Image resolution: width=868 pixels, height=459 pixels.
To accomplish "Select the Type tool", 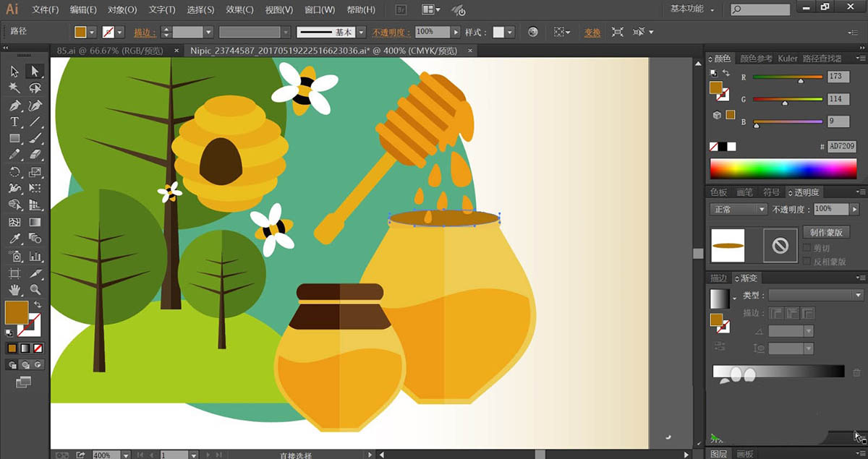I will [14, 122].
